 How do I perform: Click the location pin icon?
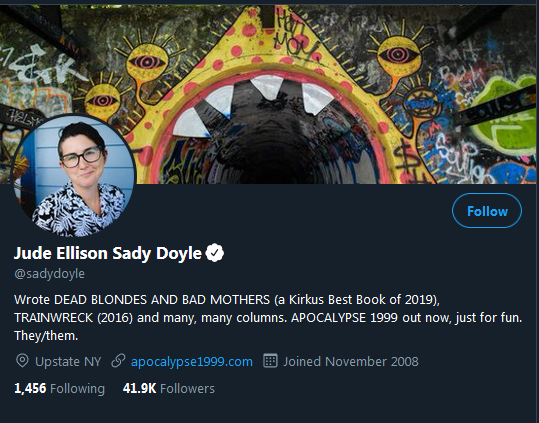click(x=22, y=361)
